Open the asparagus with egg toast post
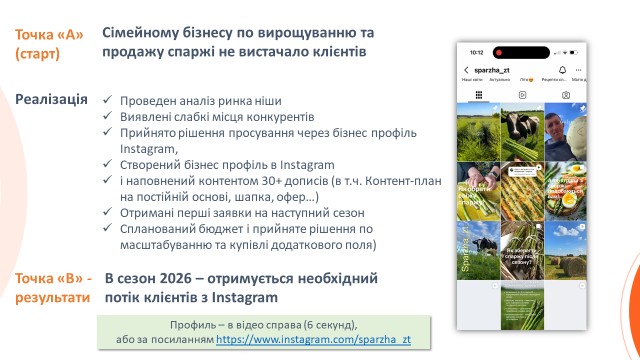 pyautogui.click(x=566, y=191)
